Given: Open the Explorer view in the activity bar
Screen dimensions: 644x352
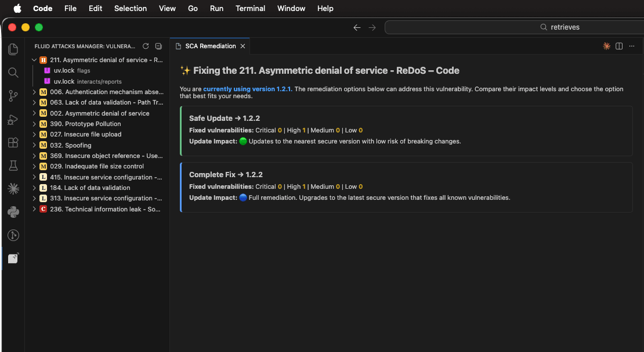Looking at the screenshot, I should click(13, 49).
